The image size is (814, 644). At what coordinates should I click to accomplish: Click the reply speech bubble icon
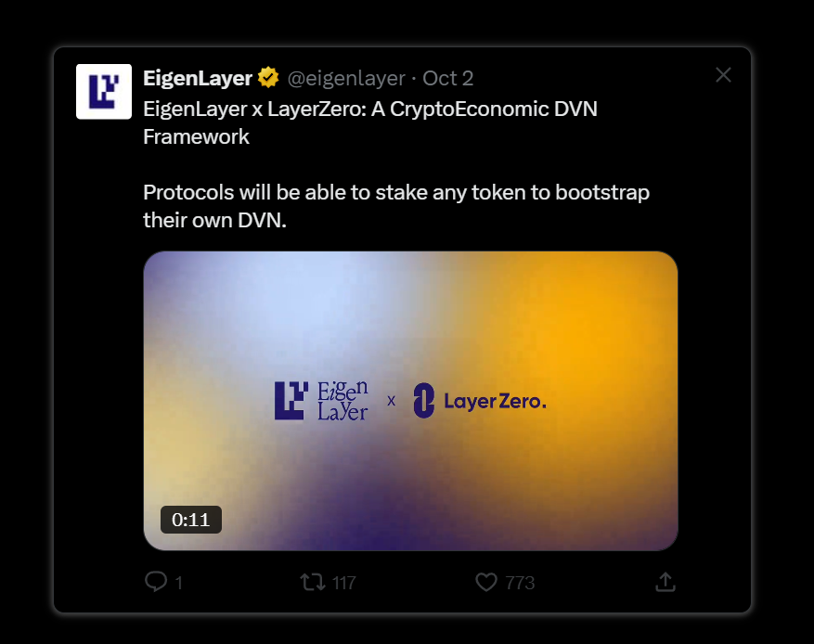click(x=156, y=582)
